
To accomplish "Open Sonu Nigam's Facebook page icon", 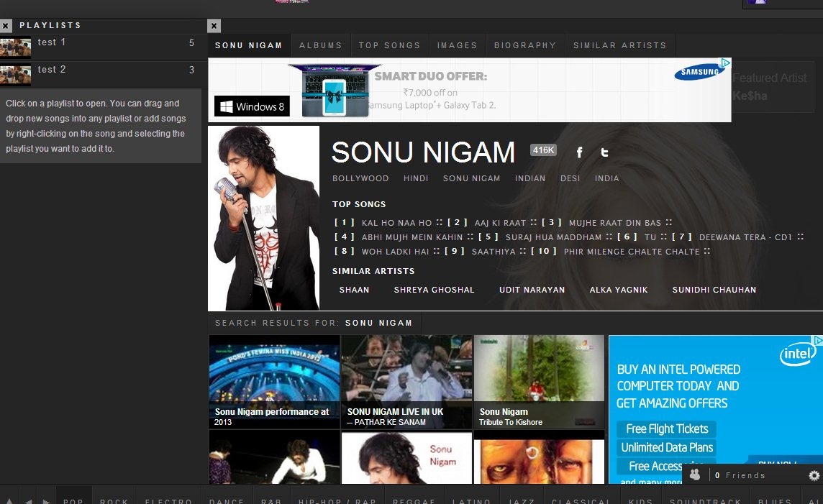I will pyautogui.click(x=579, y=152).
